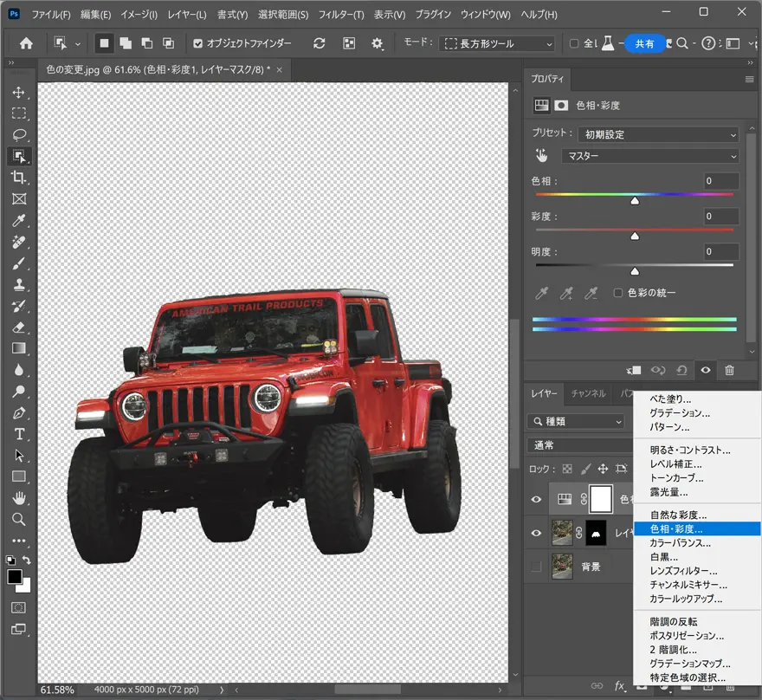Select the Clone Stamp tool
Image resolution: width=762 pixels, height=700 pixels.
[19, 284]
